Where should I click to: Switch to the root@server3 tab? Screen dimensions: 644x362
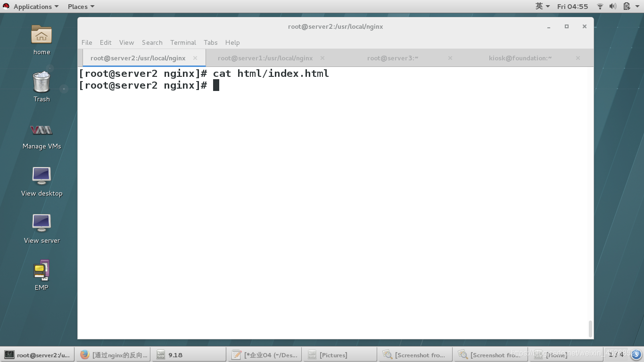click(x=391, y=58)
